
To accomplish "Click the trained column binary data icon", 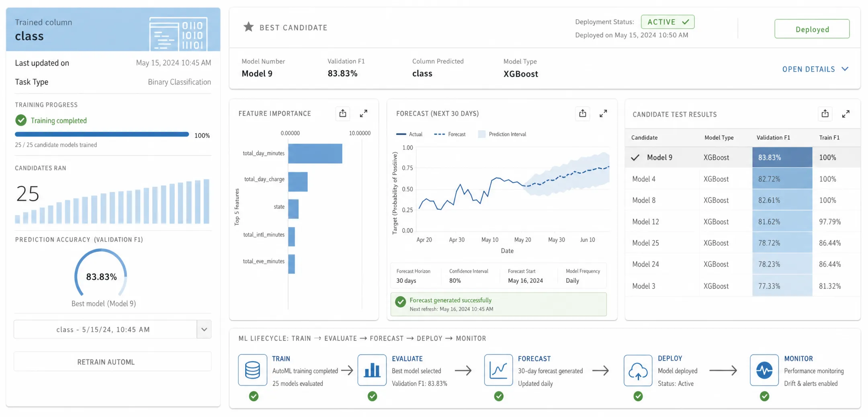I will coord(178,34).
